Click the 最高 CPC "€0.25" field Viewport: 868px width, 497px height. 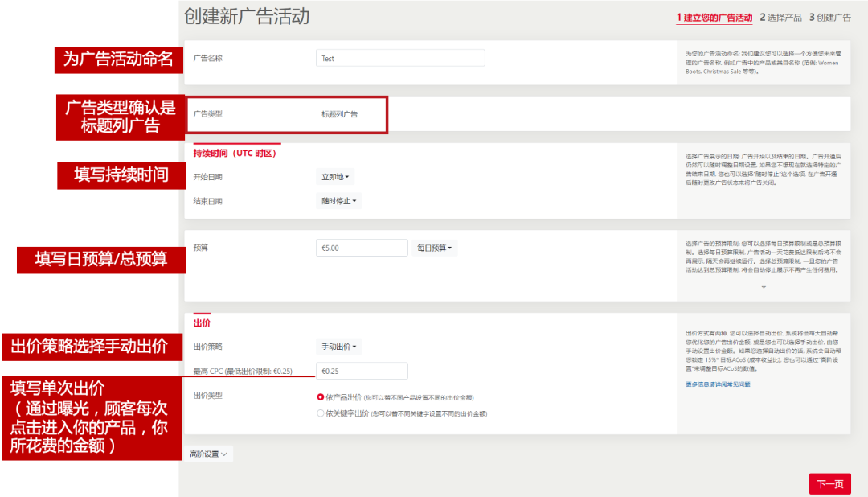click(x=362, y=371)
